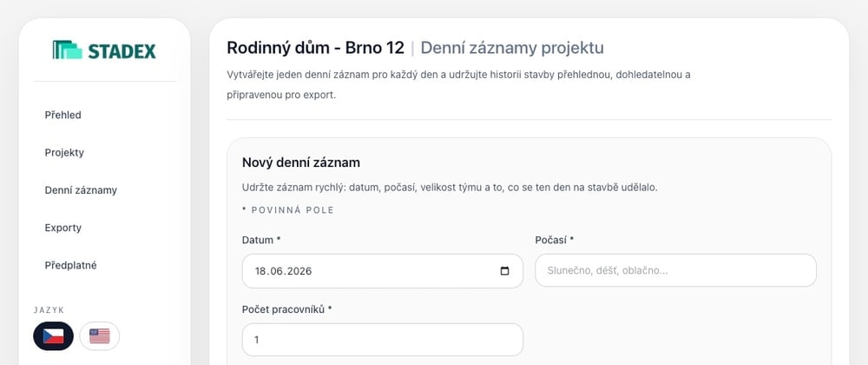Image resolution: width=868 pixels, height=365 pixels.
Task: Select Denní záznamy sidebar item
Action: (81, 190)
